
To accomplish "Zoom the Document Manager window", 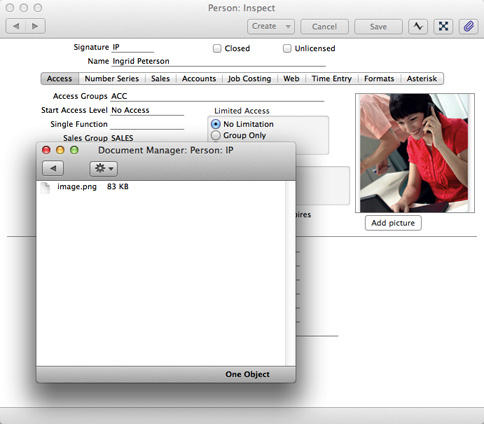I will 74,150.
